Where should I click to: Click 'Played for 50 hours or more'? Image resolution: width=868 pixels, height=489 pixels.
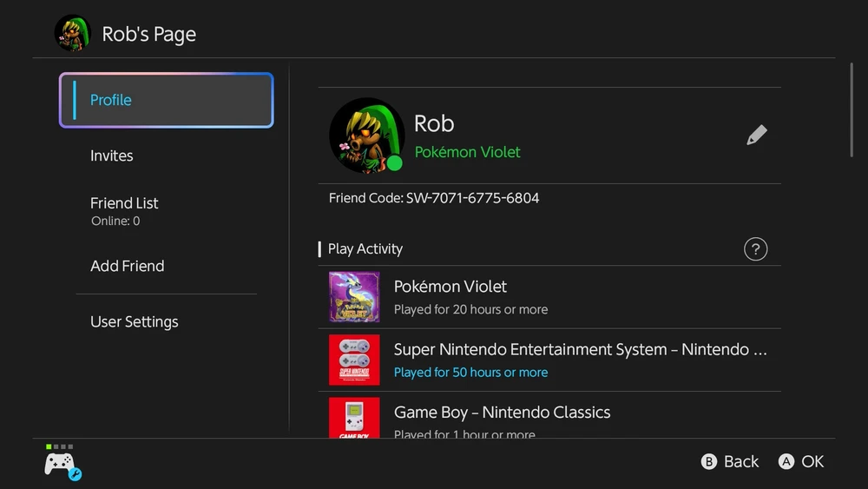tap(470, 373)
